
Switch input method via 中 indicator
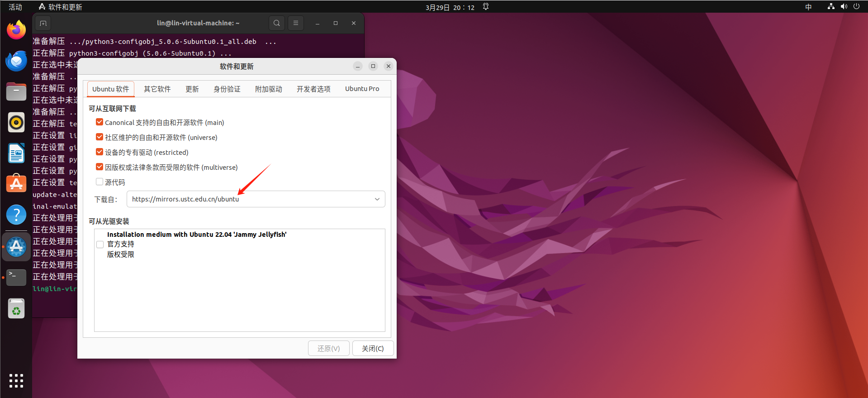(808, 7)
